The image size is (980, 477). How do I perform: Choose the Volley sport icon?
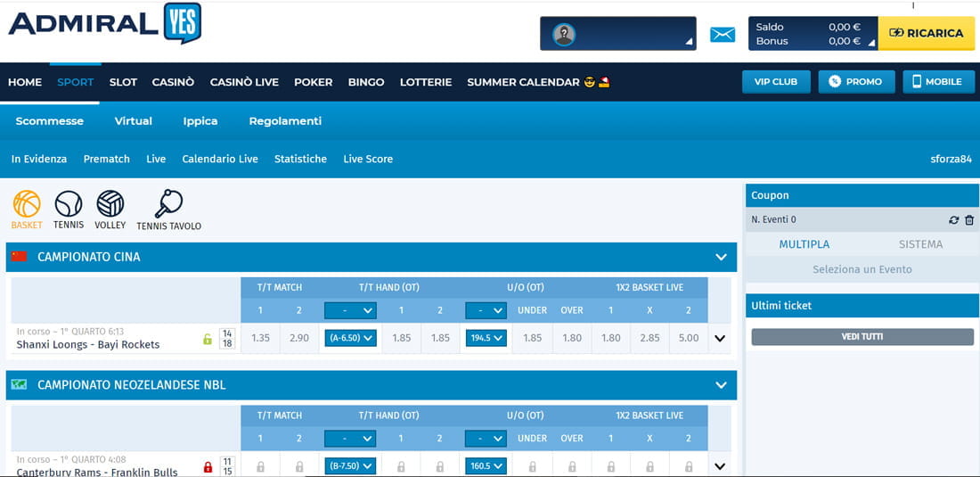110,204
